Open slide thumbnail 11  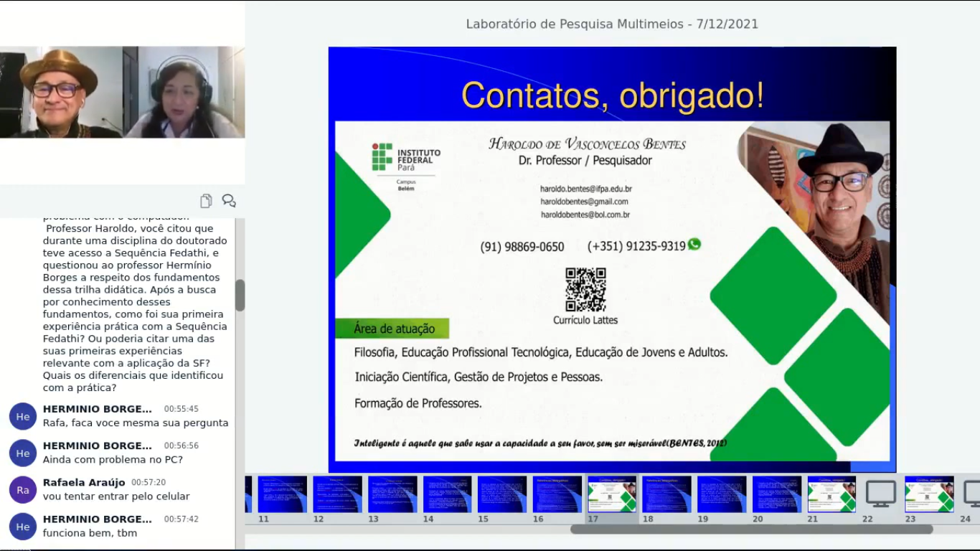[282, 494]
